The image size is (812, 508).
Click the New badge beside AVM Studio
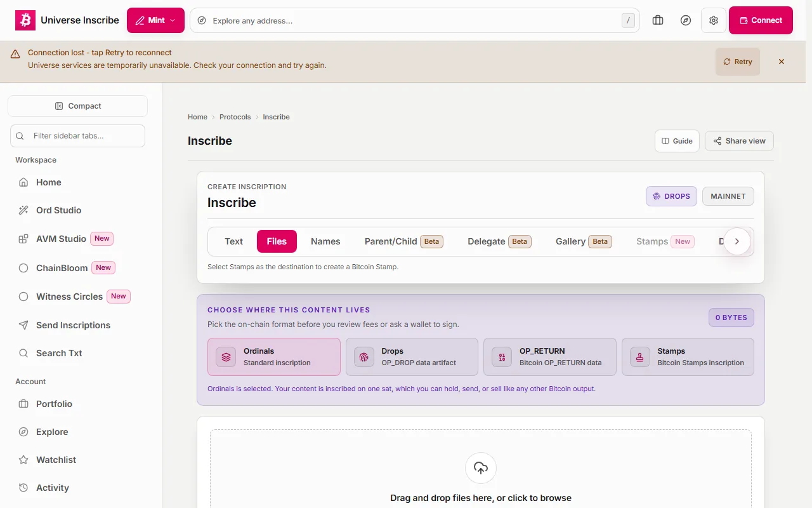pyautogui.click(x=102, y=239)
